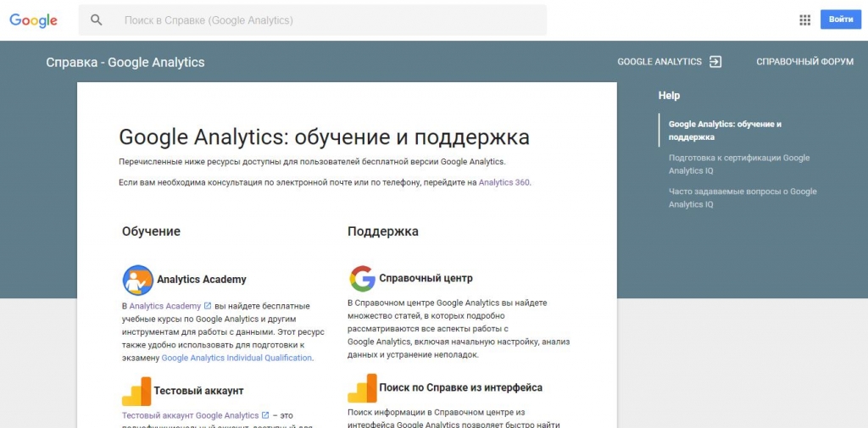The width and height of the screenshot is (868, 428).
Task: Open the Google apps grid
Action: (x=805, y=20)
